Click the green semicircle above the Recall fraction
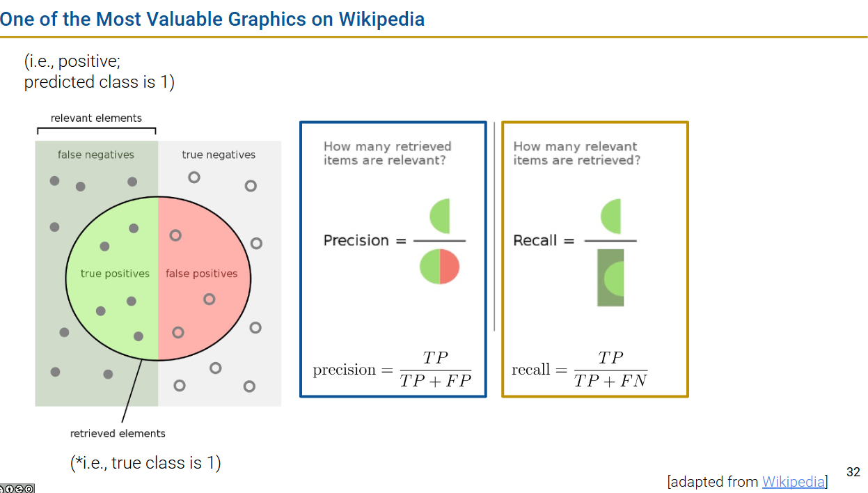Image resolution: width=868 pixels, height=493 pixels. (x=611, y=216)
